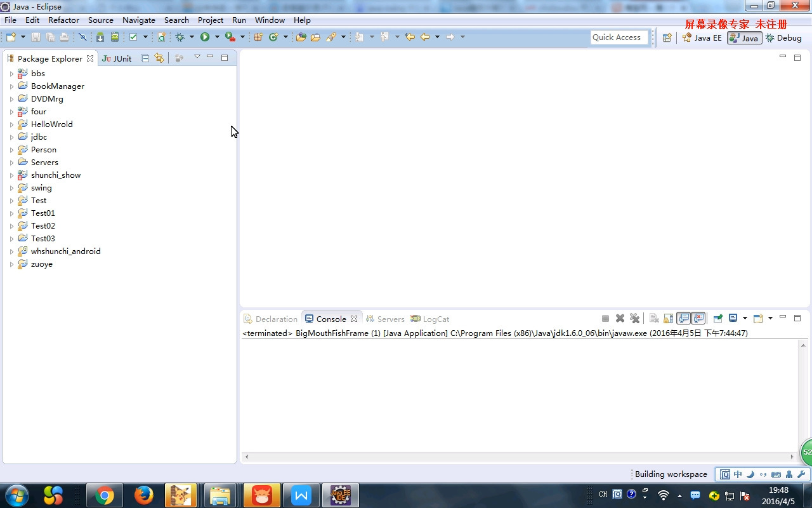This screenshot has height=508, width=812.
Task: Click the New file wizard icon
Action: 11,37
